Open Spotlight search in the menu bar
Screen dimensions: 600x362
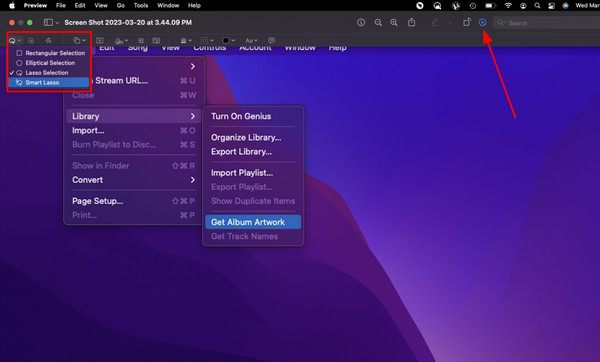[x=537, y=6]
